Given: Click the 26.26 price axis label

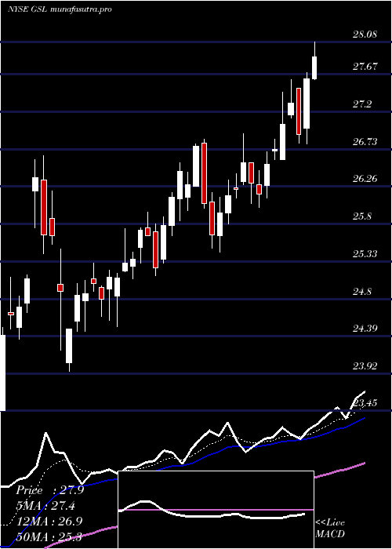Looking at the screenshot, I should click(365, 179).
